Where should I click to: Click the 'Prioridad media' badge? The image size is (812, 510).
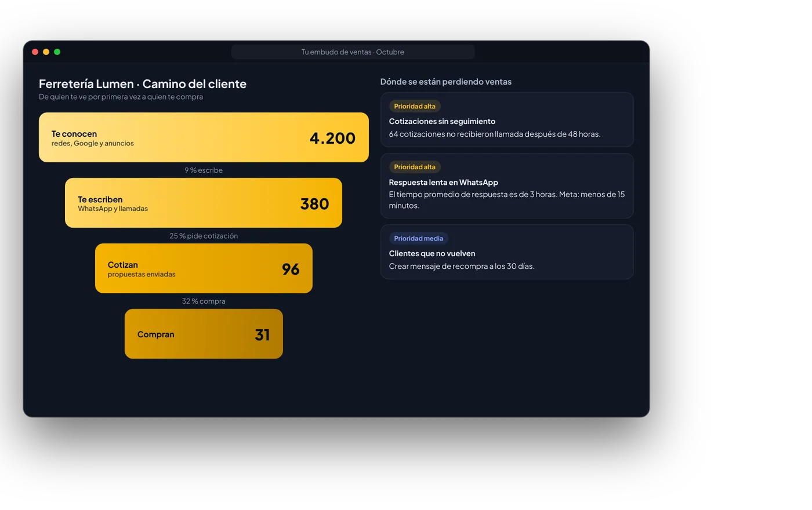click(x=419, y=239)
